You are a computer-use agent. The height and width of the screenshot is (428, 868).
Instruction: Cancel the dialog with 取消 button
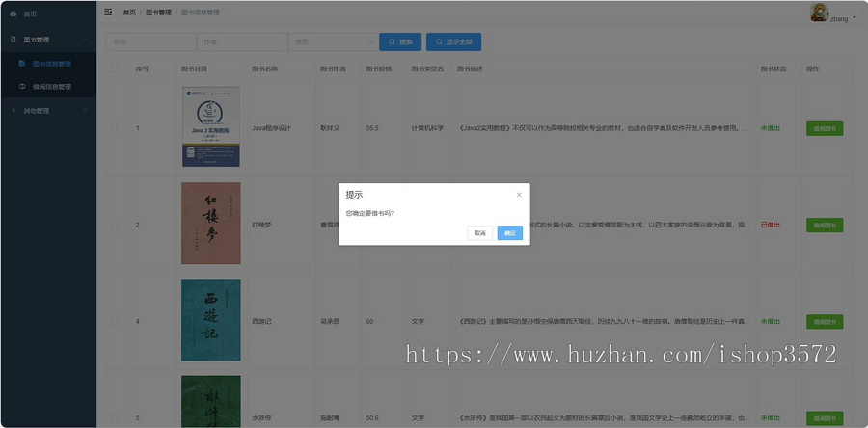479,233
